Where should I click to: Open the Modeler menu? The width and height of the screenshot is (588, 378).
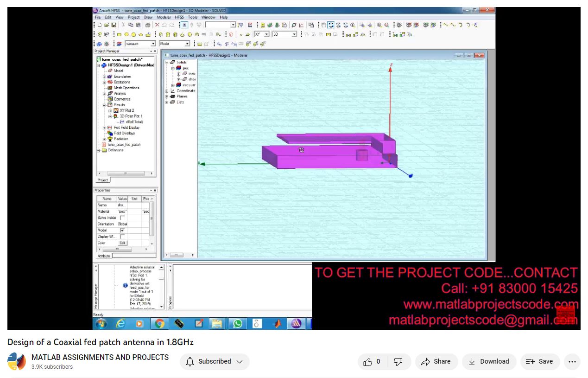pos(164,17)
